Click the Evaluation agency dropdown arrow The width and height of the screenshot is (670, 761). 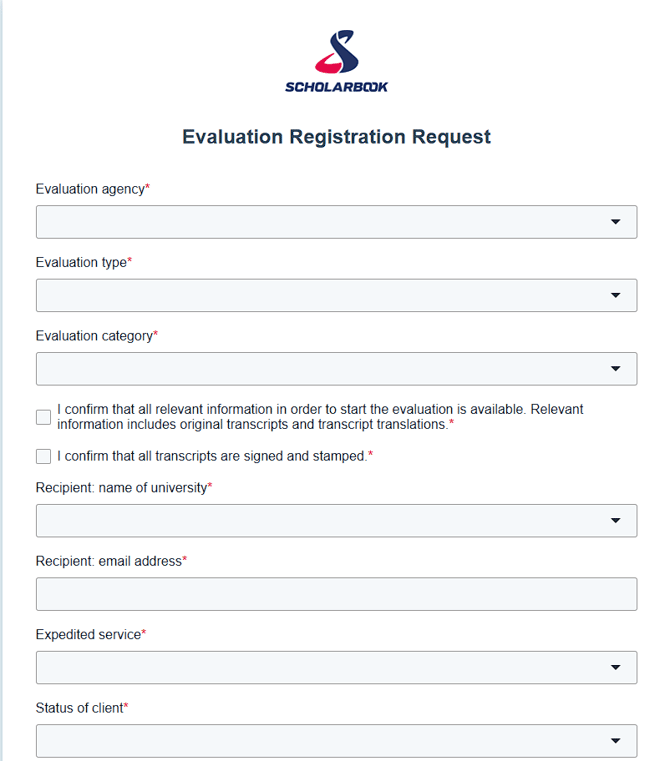click(616, 222)
